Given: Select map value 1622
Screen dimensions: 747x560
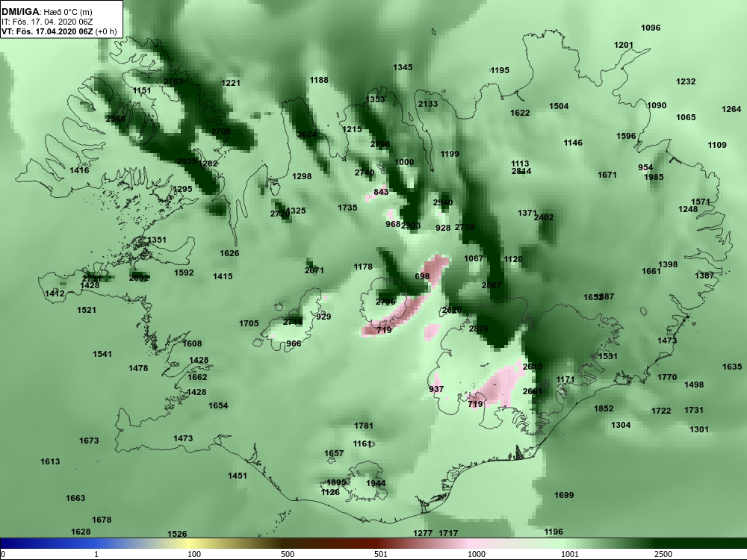Looking at the screenshot, I should pyautogui.click(x=520, y=113).
